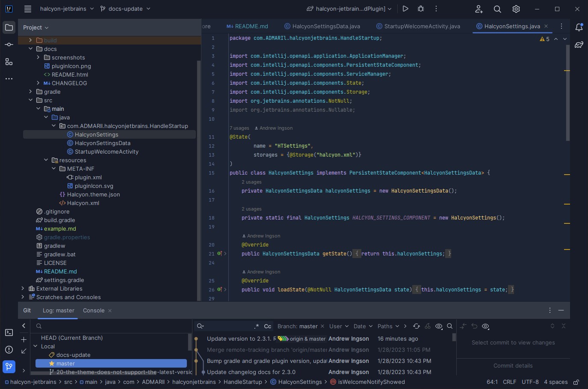Click the update/checkout arrow icon in Git panel
The image size is (588, 389).
24,351
